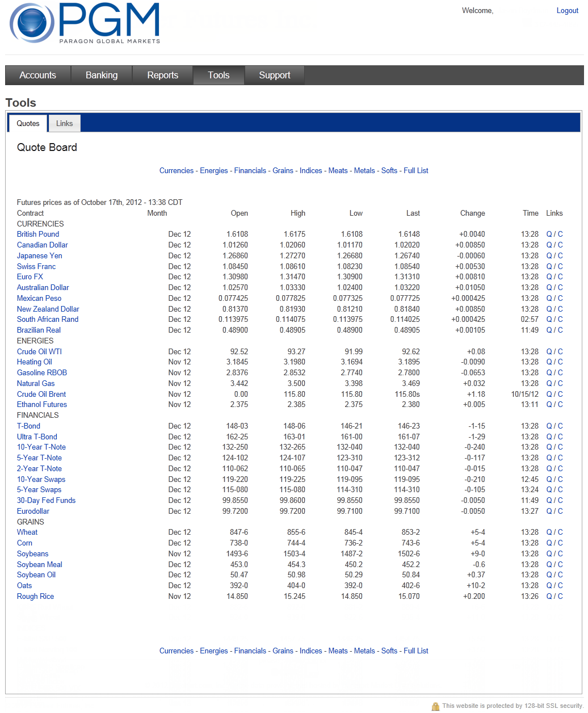Click the PGM Paragon Global Markets logo
588x713 pixels.
tap(85, 23)
